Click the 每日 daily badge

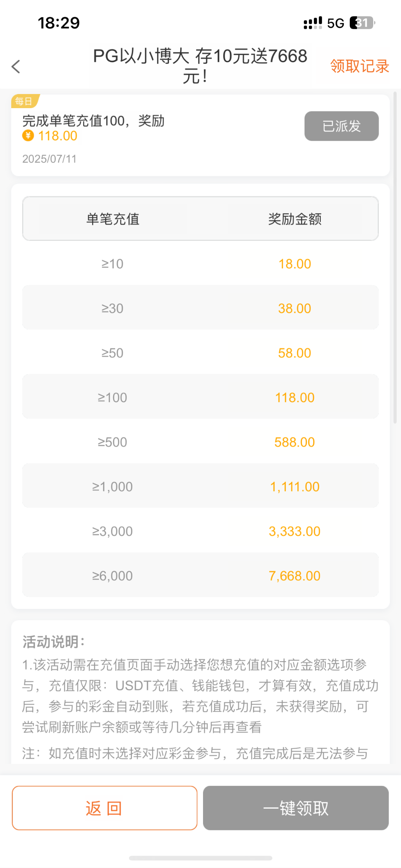point(24,101)
